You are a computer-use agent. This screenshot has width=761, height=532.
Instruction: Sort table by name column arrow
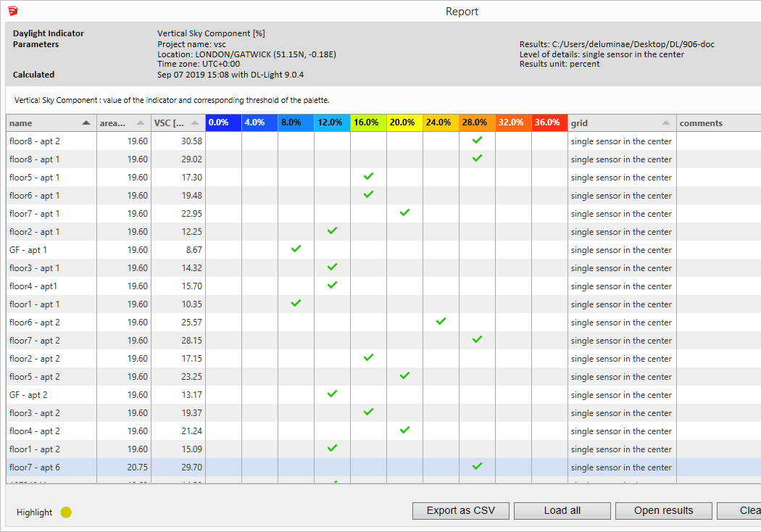point(86,122)
